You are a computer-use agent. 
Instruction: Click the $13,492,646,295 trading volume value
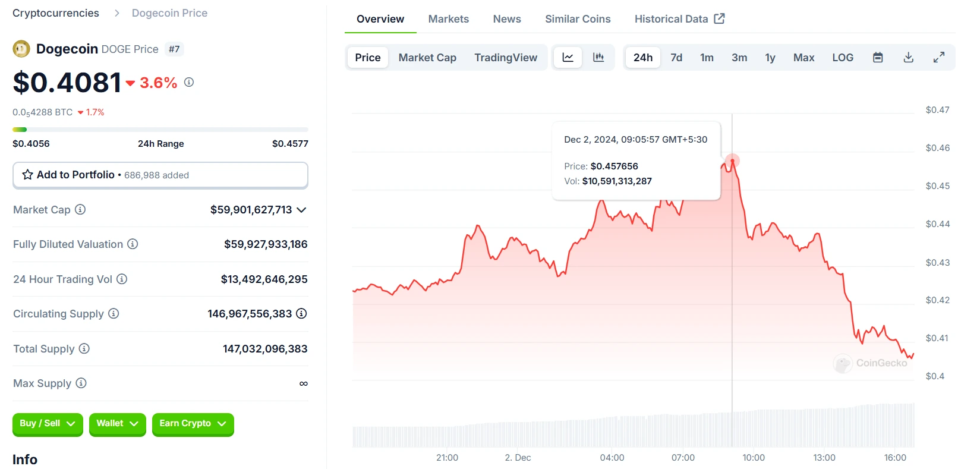coord(264,279)
